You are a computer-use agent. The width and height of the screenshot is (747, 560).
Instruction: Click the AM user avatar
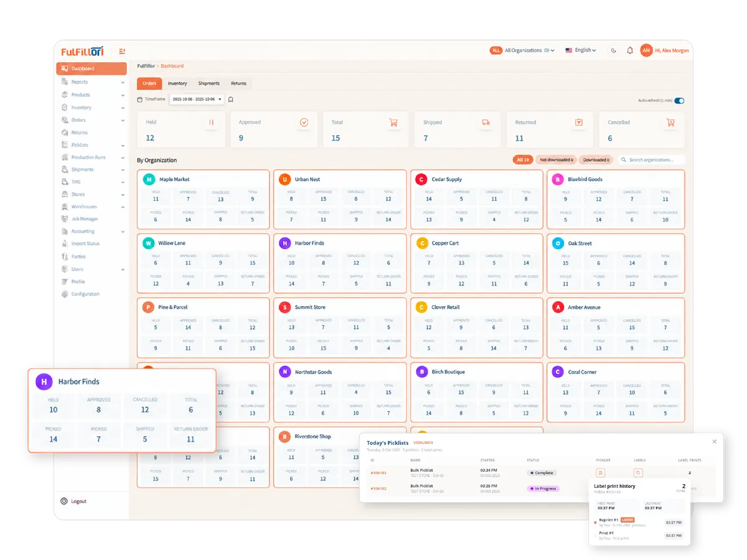[647, 50]
